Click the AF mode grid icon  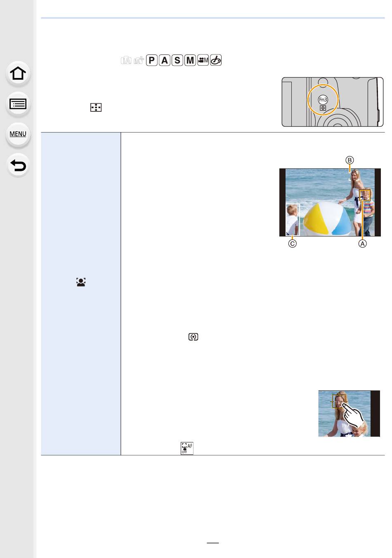pyautogui.click(x=96, y=108)
